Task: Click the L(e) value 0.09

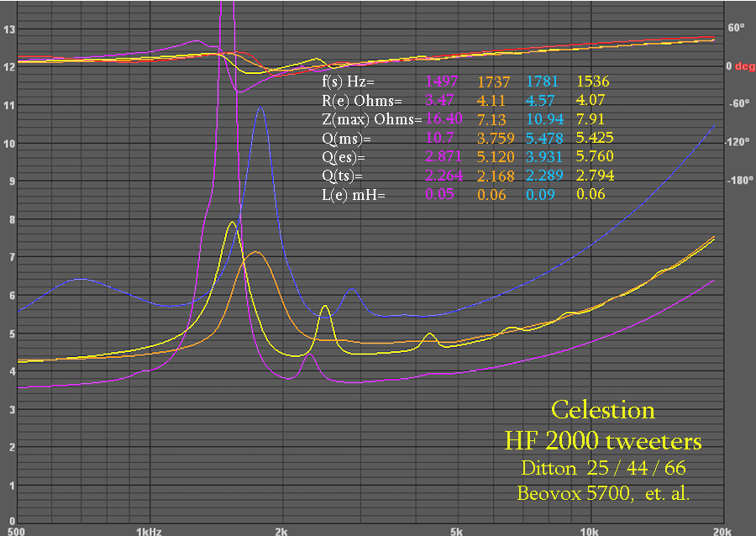Action: pyautogui.click(x=540, y=195)
